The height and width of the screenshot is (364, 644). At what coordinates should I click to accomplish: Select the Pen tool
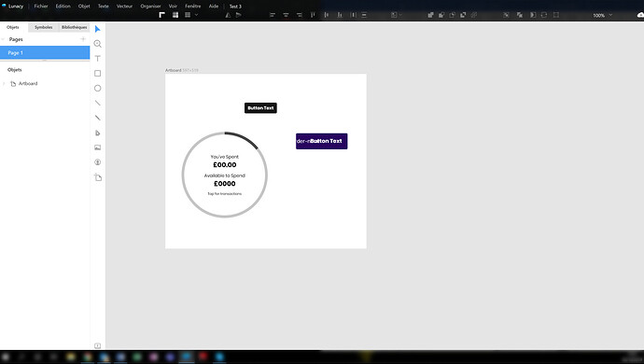click(x=97, y=133)
